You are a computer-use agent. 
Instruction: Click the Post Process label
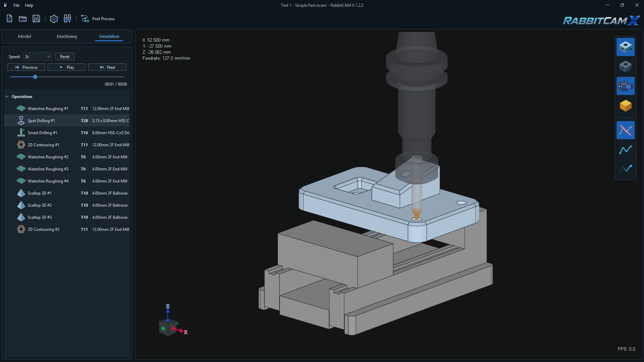[x=103, y=19]
